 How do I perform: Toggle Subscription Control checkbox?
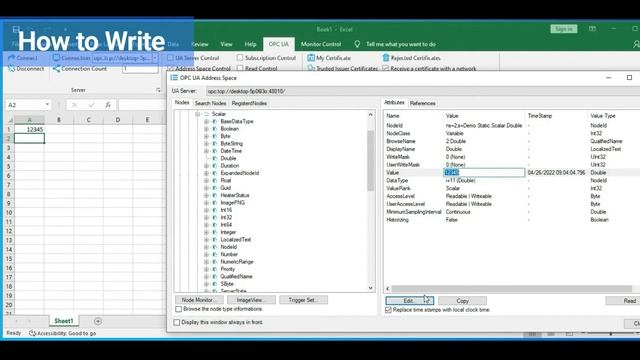[x=240, y=58]
